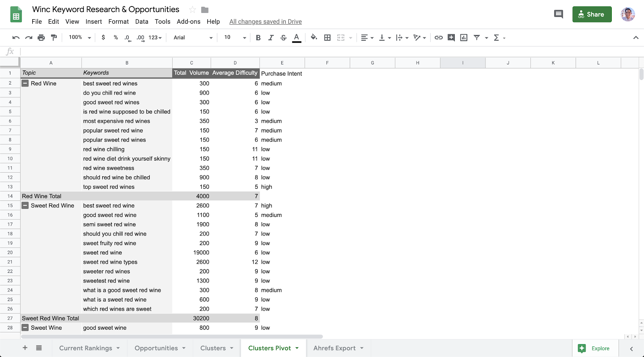Select the Purchase Intent header cell

coord(282,73)
